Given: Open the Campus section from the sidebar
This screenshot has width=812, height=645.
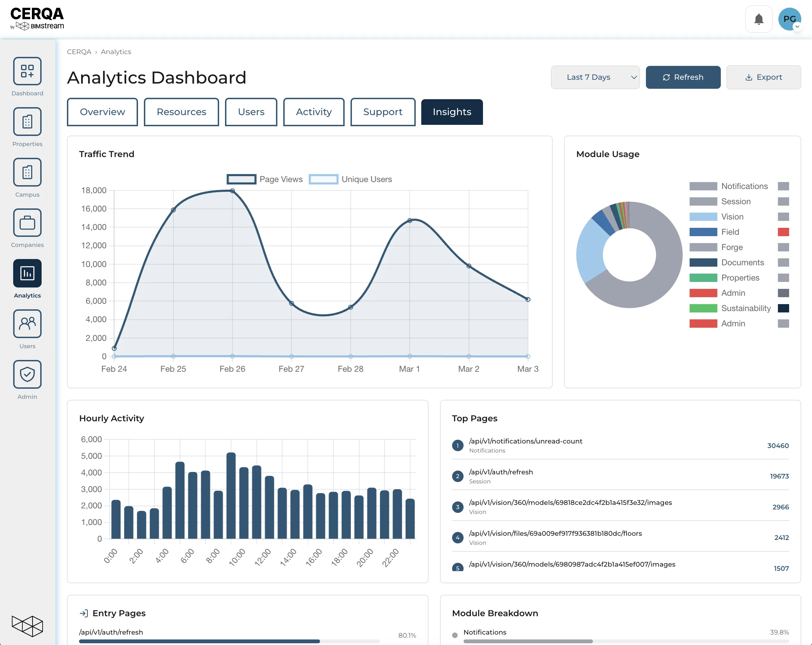Looking at the screenshot, I should 27,172.
